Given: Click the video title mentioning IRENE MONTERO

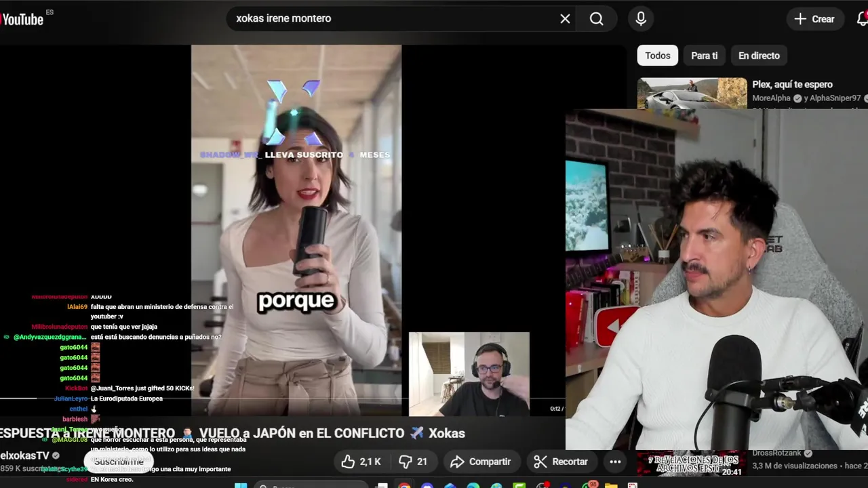Looking at the screenshot, I should 233,433.
